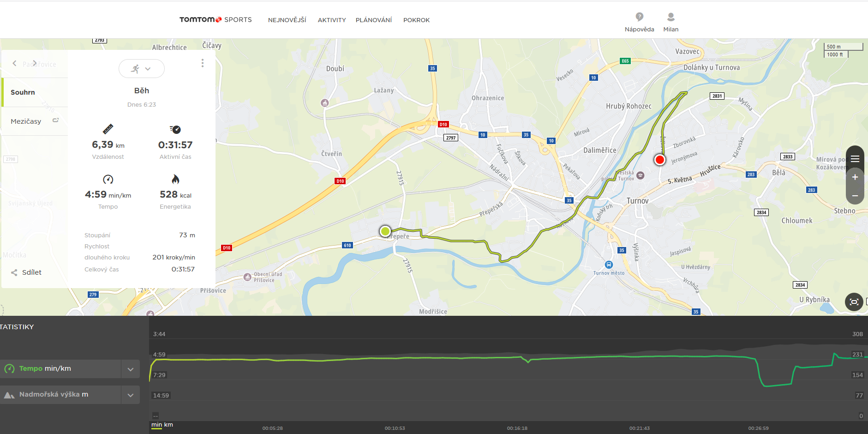This screenshot has height=434, width=868.
Task: Fit route to view button
Action: click(854, 302)
